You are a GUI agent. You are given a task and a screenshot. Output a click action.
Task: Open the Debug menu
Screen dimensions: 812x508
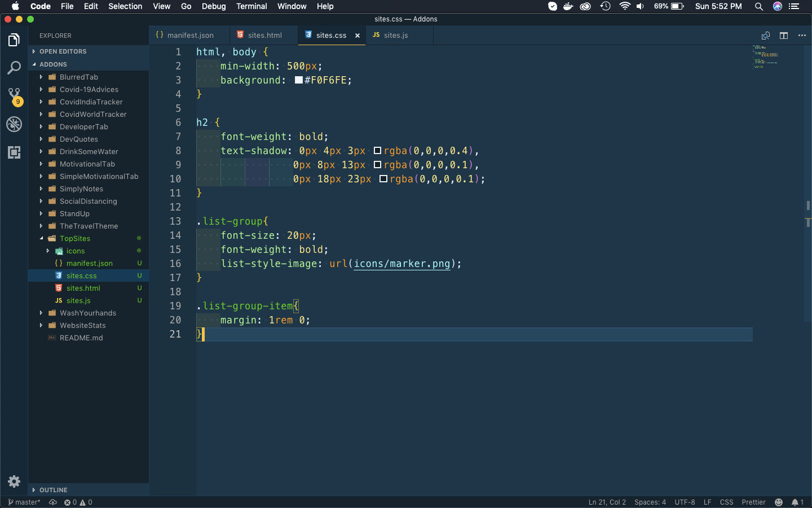pyautogui.click(x=214, y=6)
